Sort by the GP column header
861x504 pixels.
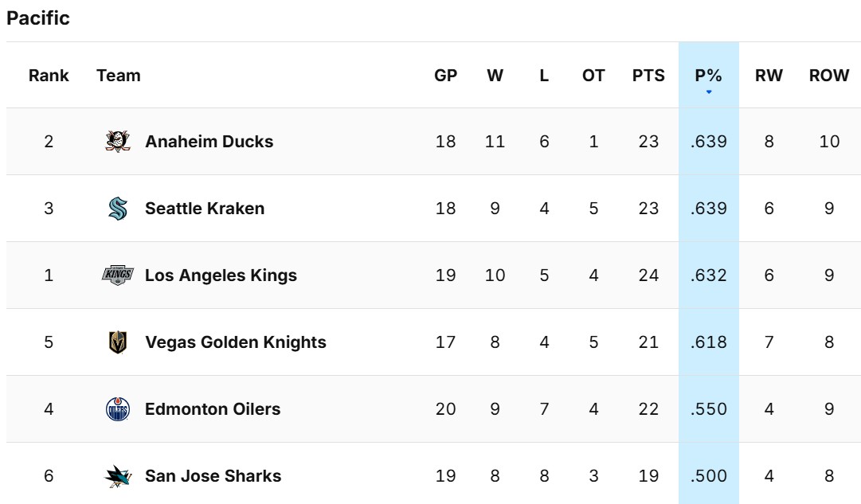click(445, 76)
